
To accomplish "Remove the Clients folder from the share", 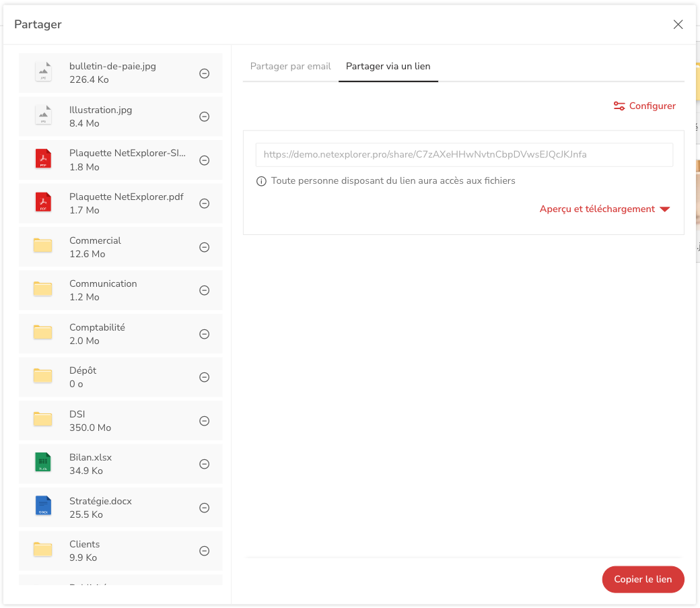I will click(x=204, y=550).
